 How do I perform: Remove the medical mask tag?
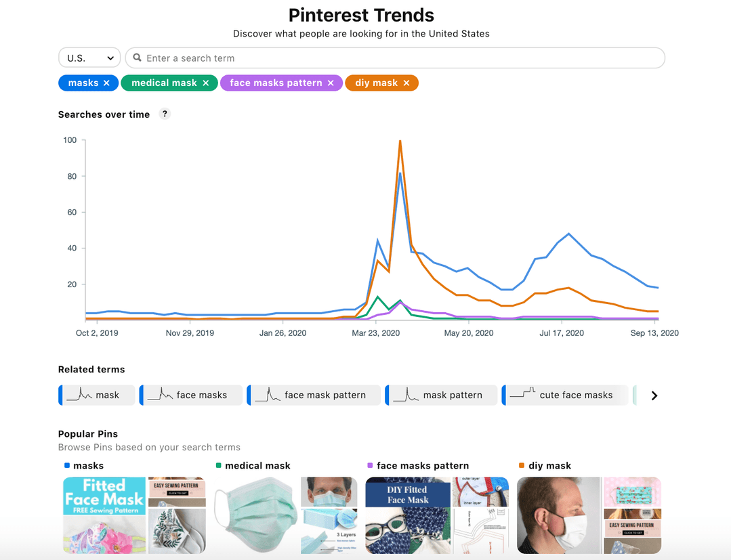pos(205,83)
